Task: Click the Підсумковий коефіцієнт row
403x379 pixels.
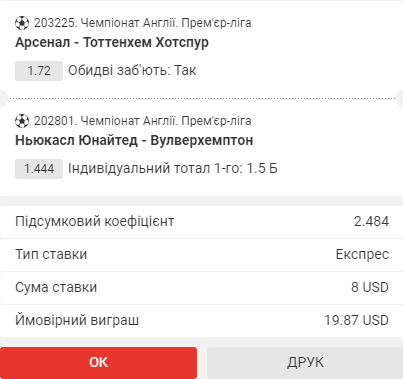Action: pos(201,222)
